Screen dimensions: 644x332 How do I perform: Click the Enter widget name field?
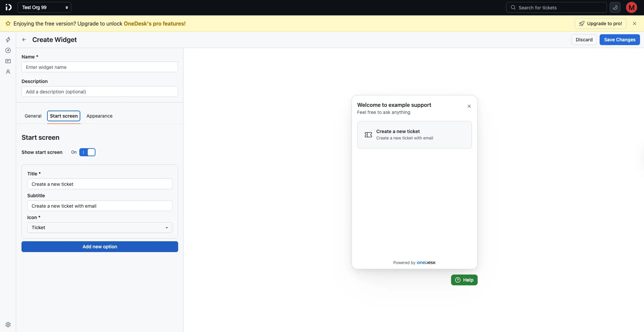pos(99,67)
